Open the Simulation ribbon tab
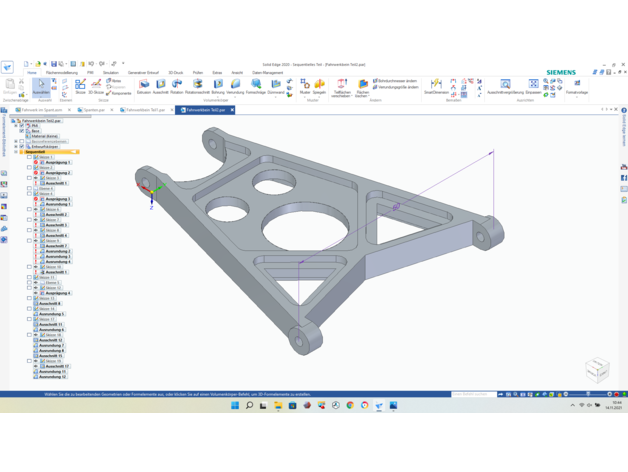This screenshot has width=628, height=472. tap(110, 73)
